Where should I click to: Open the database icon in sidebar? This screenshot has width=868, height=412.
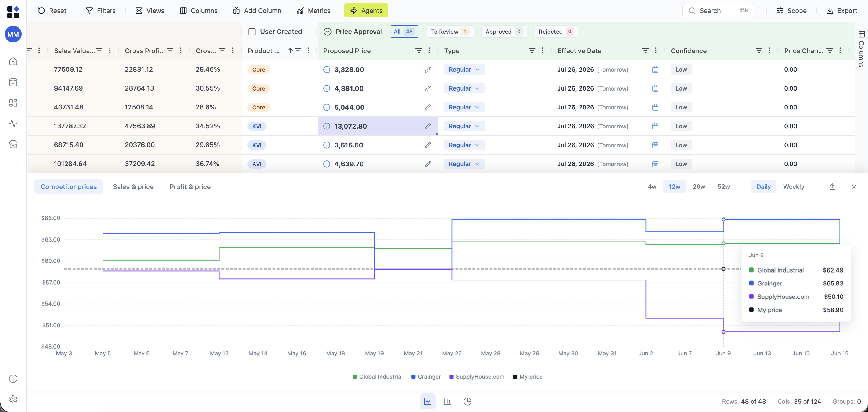point(13,82)
